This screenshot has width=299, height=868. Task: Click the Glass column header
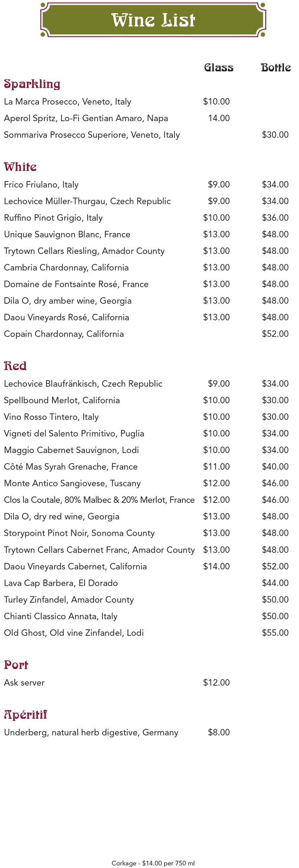click(219, 68)
